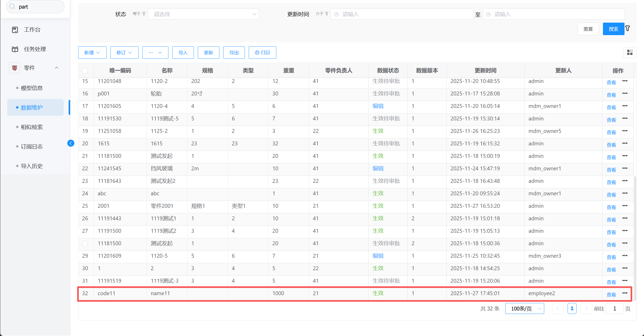Image resolution: width=644 pixels, height=336 pixels.
Task: Click the blue sidebar collapse arrow
Action: click(x=71, y=143)
